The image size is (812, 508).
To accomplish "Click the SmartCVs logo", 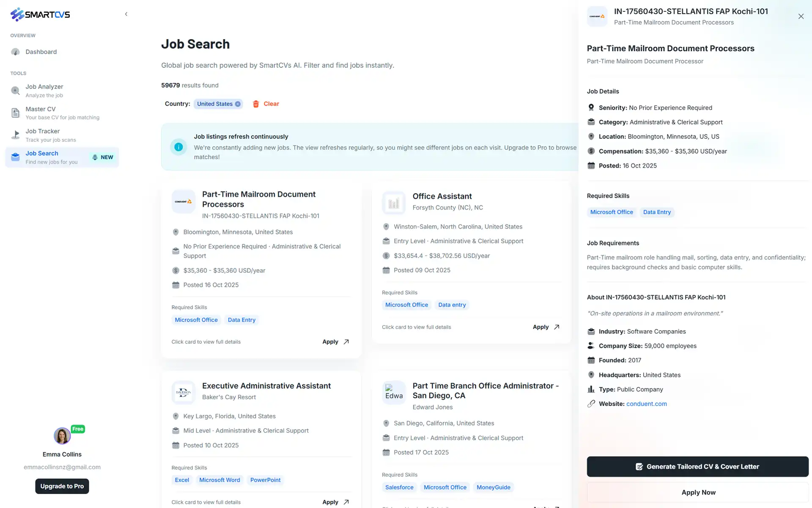I will tap(39, 14).
